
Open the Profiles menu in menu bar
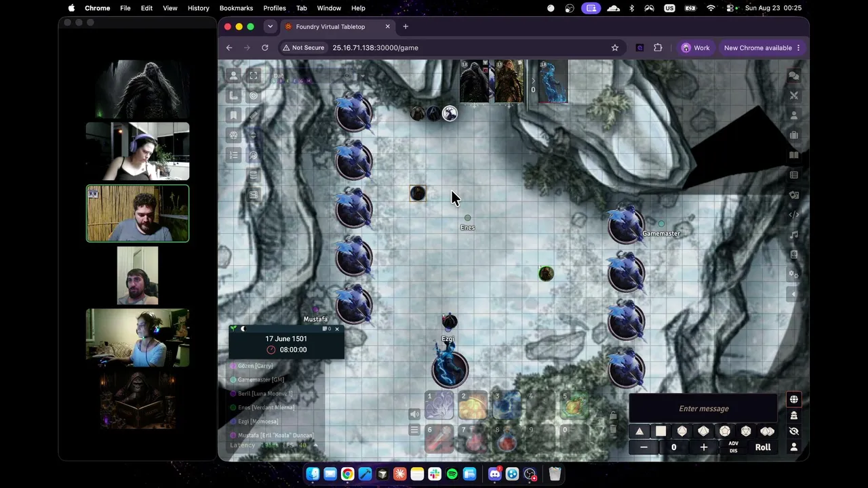[275, 8]
